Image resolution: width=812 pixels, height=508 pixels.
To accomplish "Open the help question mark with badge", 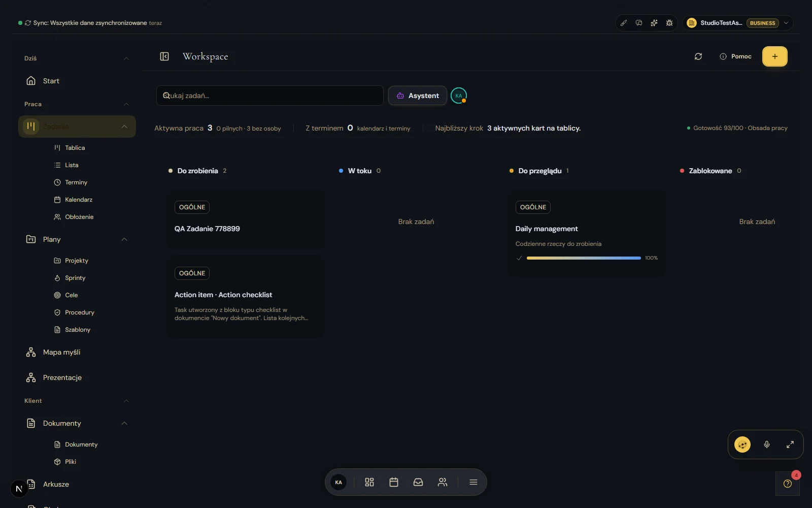I will click(788, 484).
